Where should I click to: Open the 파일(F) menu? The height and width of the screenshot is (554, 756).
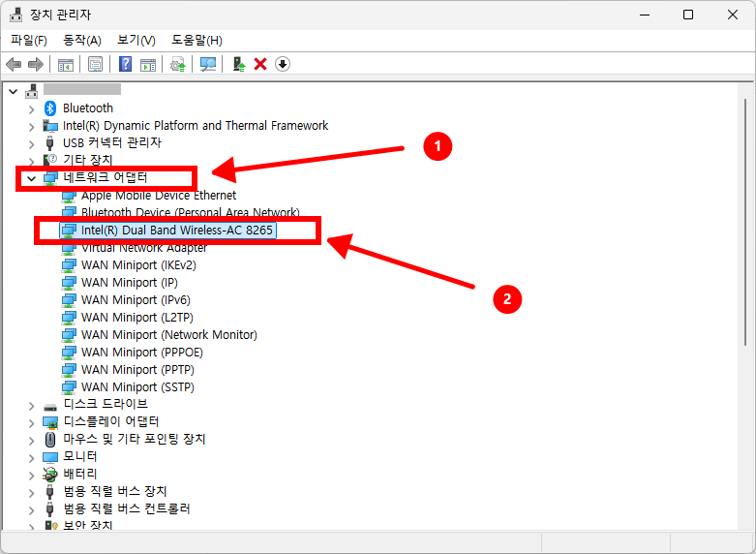pos(29,40)
